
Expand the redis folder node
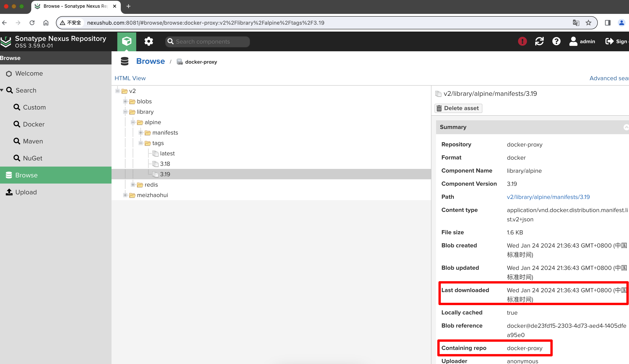point(133,185)
